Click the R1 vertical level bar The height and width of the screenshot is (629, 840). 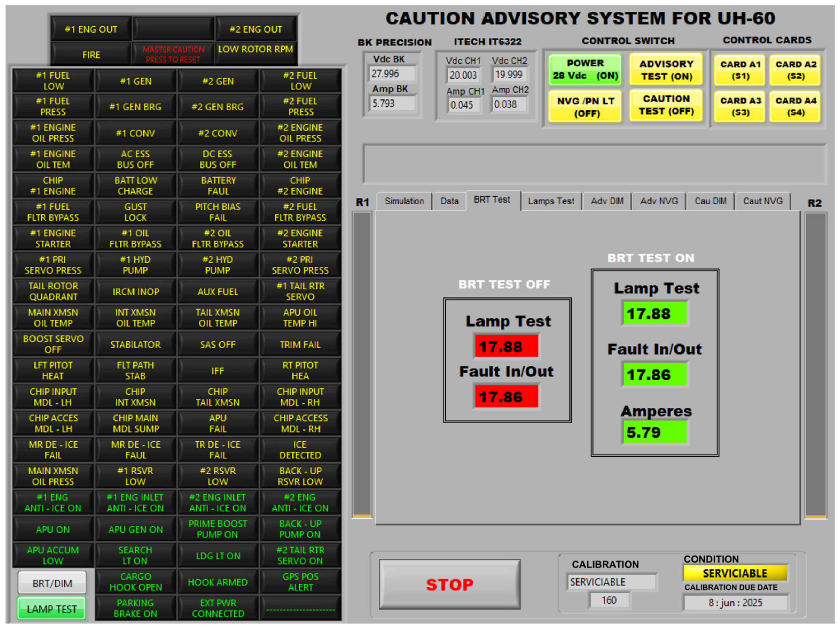[362, 365]
